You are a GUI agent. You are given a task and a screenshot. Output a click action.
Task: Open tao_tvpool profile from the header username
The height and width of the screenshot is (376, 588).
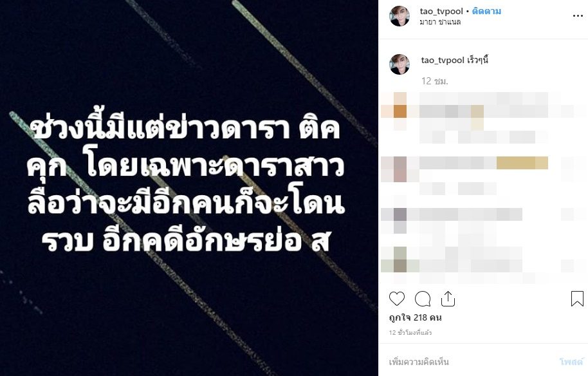pyautogui.click(x=441, y=11)
